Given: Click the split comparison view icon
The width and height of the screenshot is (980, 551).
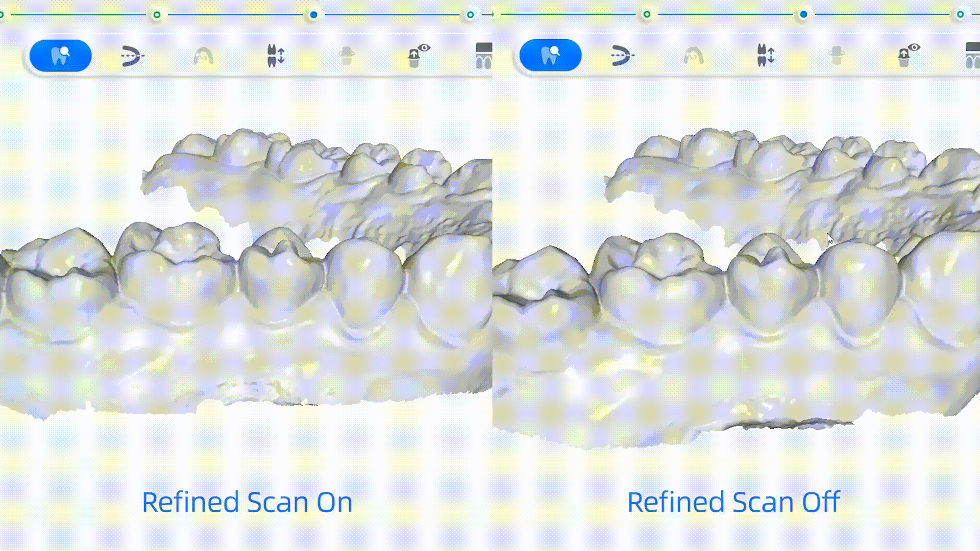Looking at the screenshot, I should 484,55.
